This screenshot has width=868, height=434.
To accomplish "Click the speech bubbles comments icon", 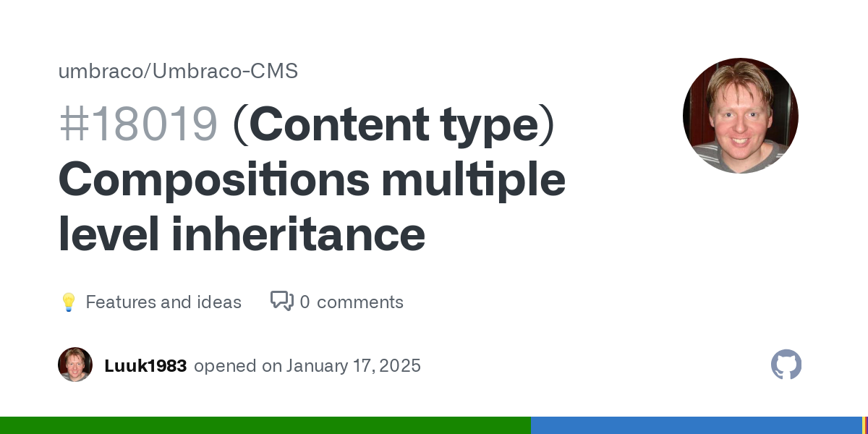I will click(281, 301).
